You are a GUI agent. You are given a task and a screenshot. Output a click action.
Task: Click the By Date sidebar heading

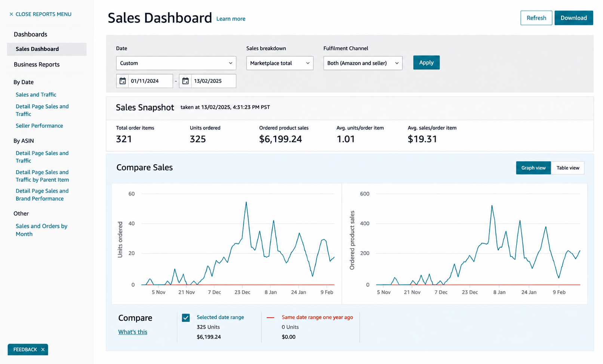tap(24, 82)
